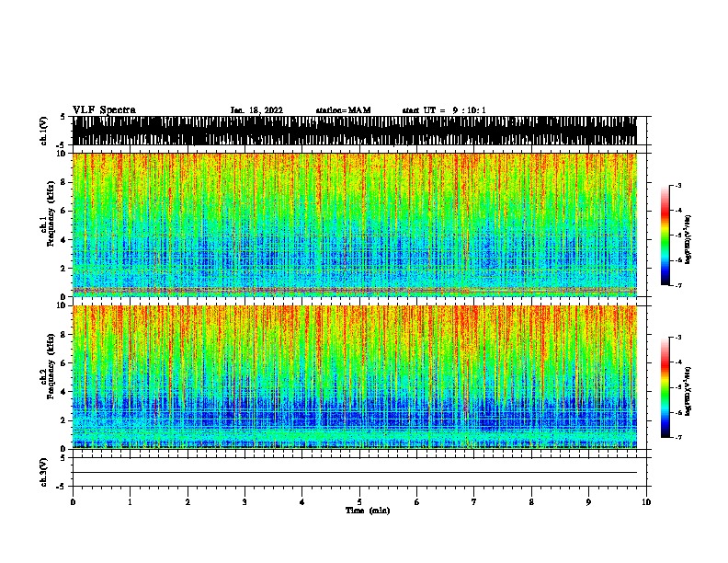The height and width of the screenshot is (563, 728).
Task: Click the "-7" label on ch.1 color scale
Action: tap(678, 285)
